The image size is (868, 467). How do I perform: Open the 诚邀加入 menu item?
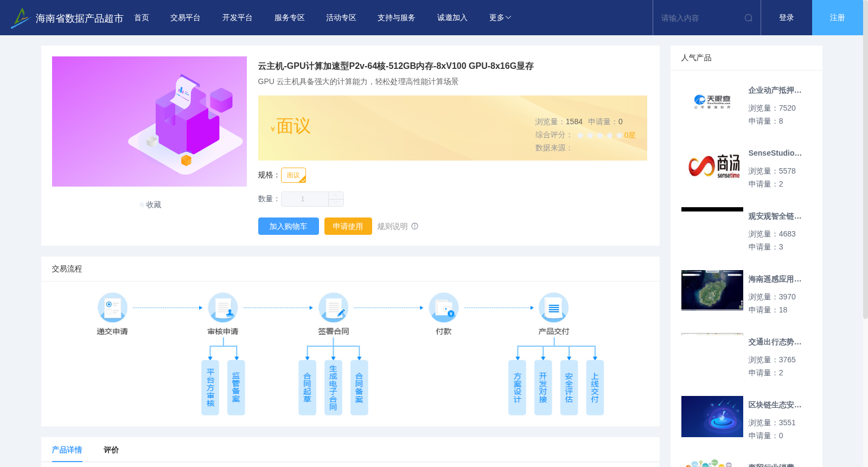[x=452, y=18]
